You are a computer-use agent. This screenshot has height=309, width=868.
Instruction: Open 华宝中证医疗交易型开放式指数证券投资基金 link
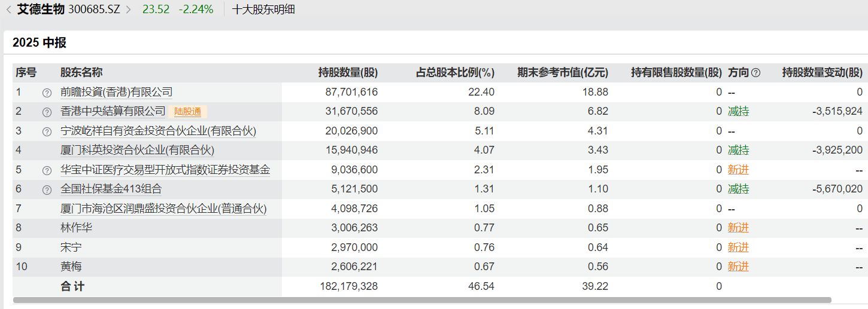point(165,170)
